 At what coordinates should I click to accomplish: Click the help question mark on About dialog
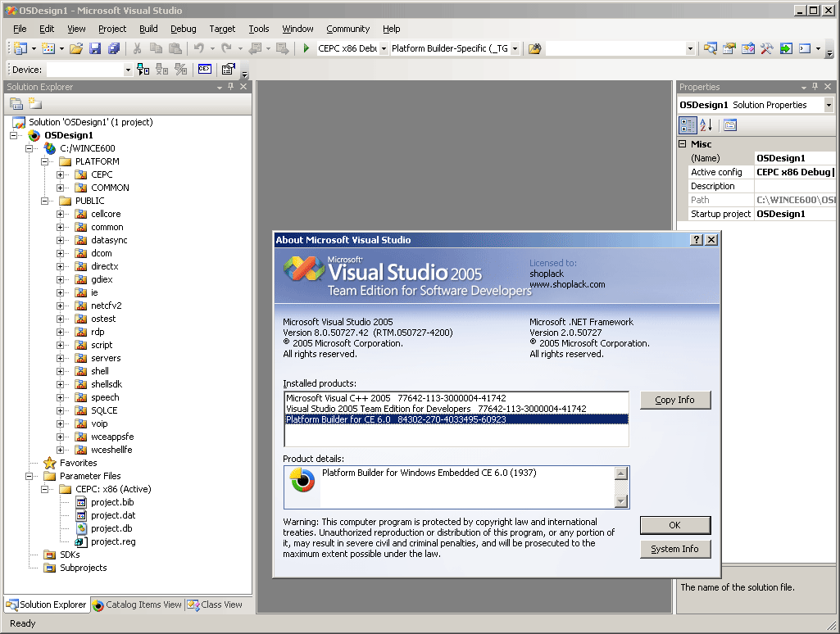697,240
